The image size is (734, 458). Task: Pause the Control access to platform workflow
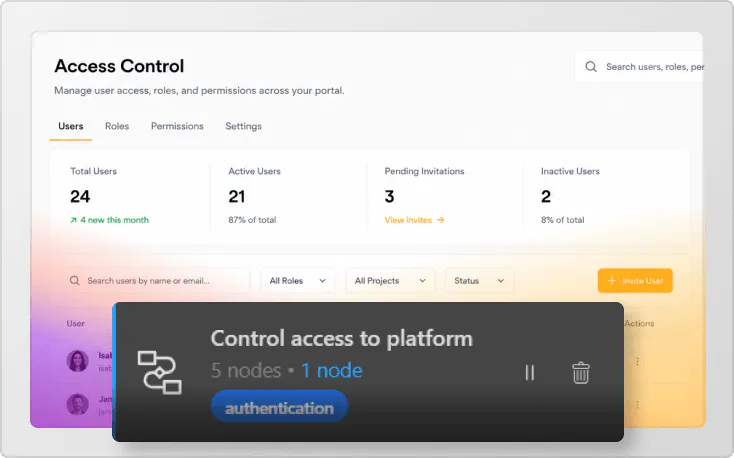click(x=529, y=373)
